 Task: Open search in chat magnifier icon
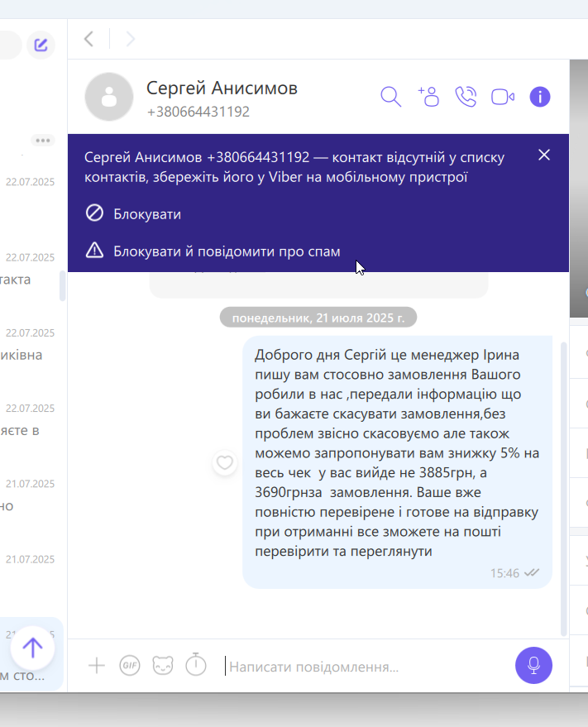click(x=390, y=97)
